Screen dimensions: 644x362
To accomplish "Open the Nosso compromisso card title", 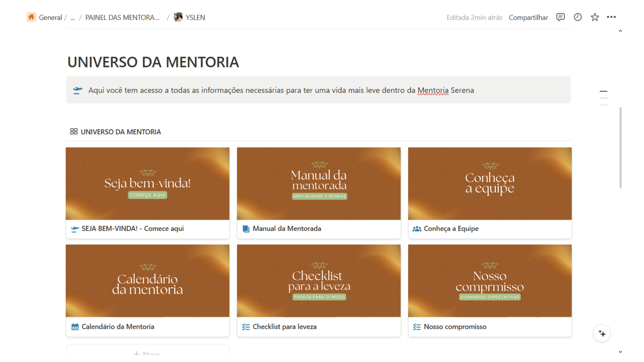I will [x=455, y=327].
